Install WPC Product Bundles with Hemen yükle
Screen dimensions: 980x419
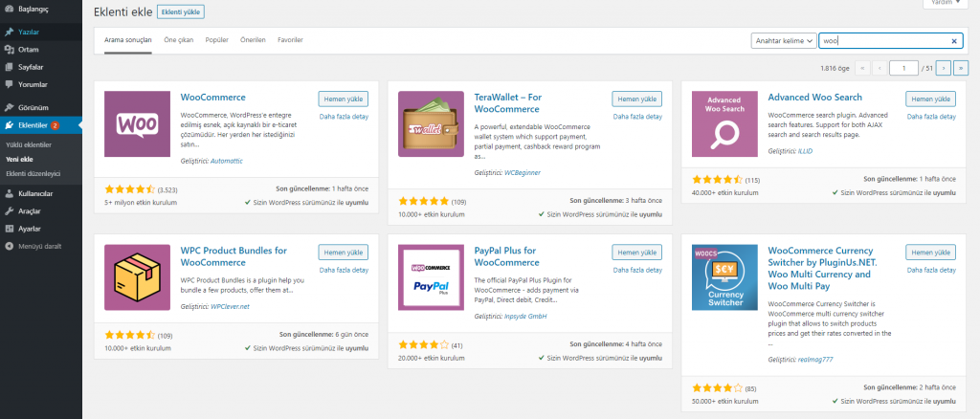click(344, 253)
